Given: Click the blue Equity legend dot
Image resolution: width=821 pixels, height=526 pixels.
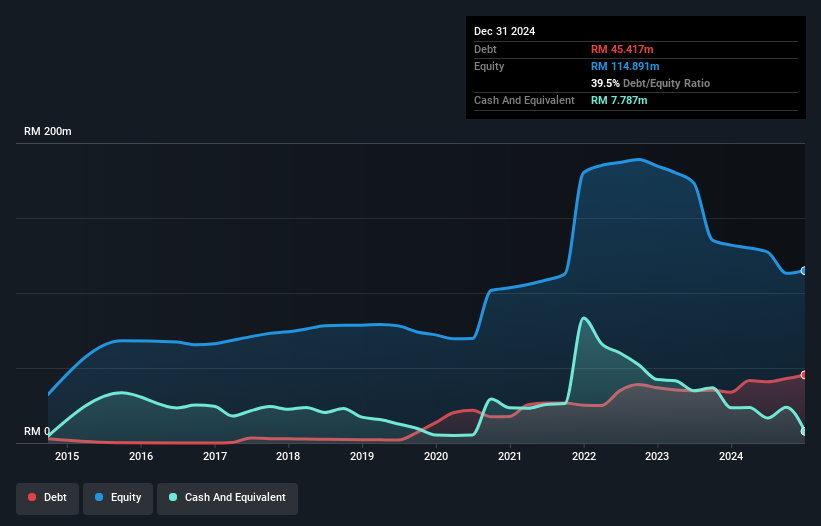Looking at the screenshot, I should coord(99,497).
